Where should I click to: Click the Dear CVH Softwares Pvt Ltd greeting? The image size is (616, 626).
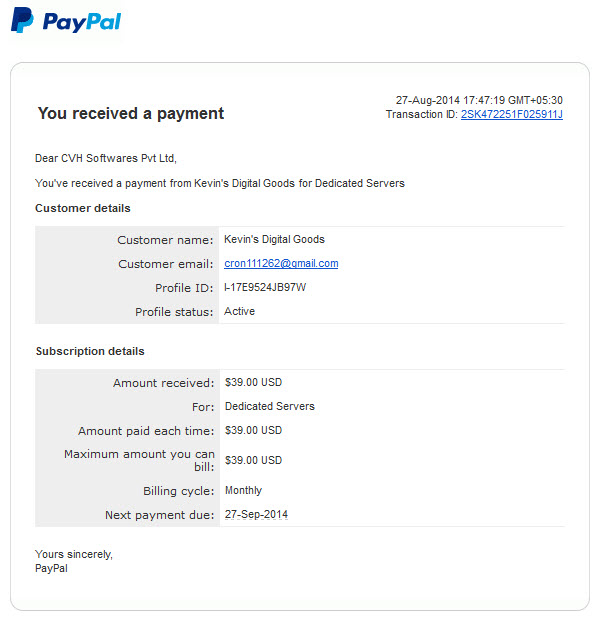point(106,158)
